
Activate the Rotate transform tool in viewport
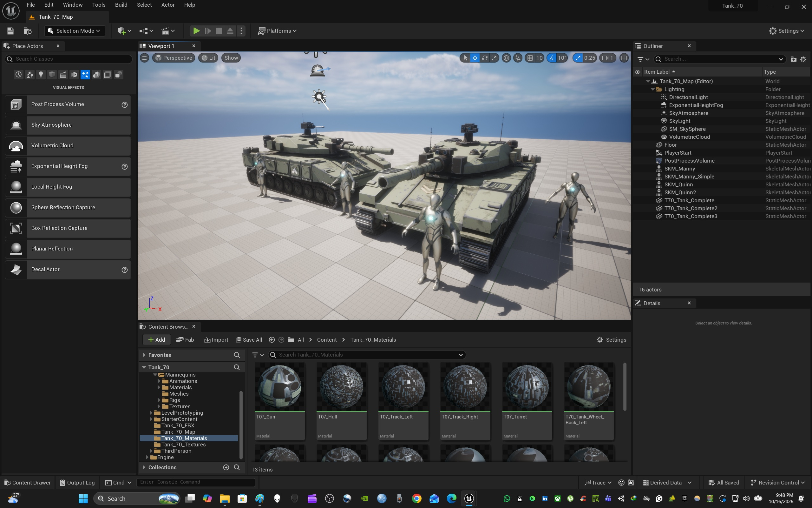[485, 58]
